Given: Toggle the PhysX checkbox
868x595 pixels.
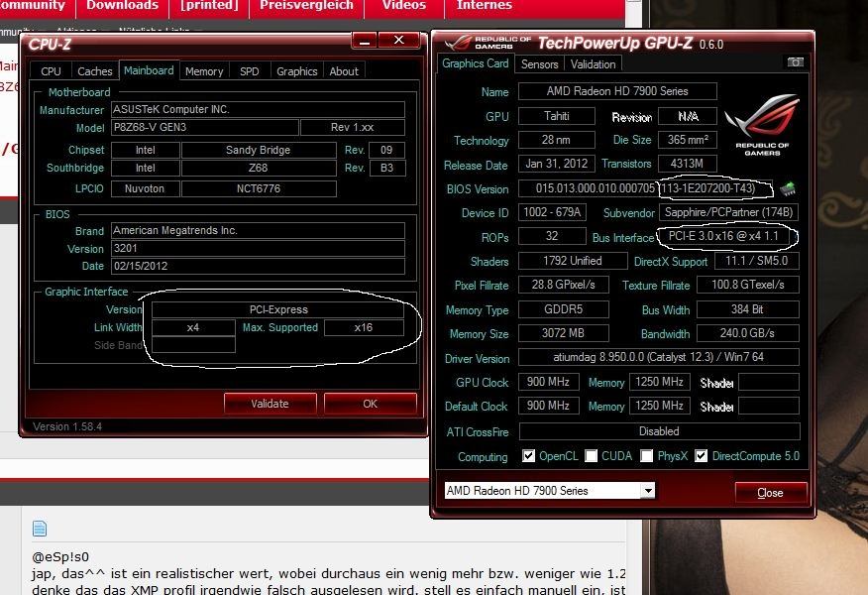Looking at the screenshot, I should pyautogui.click(x=646, y=456).
